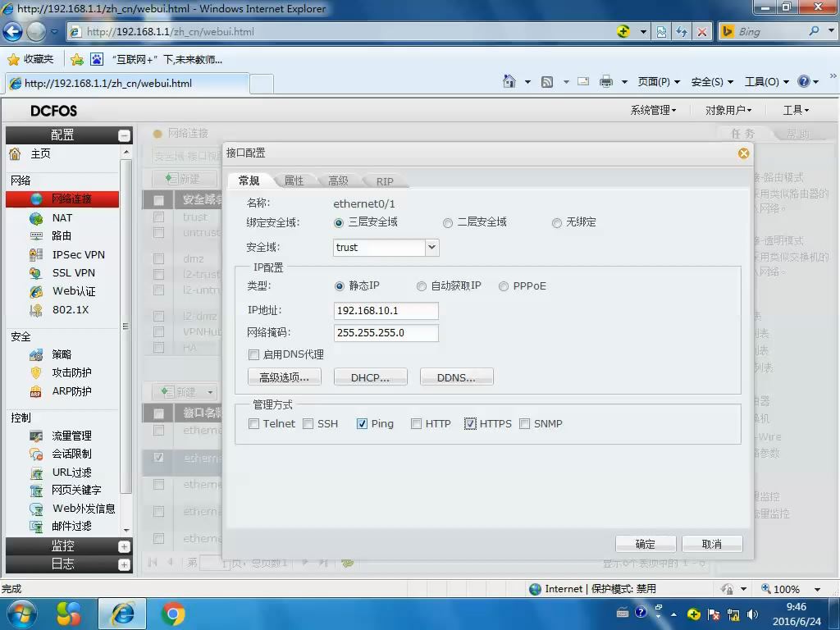Switch to the RIP tab
The image size is (840, 630).
pyautogui.click(x=385, y=181)
